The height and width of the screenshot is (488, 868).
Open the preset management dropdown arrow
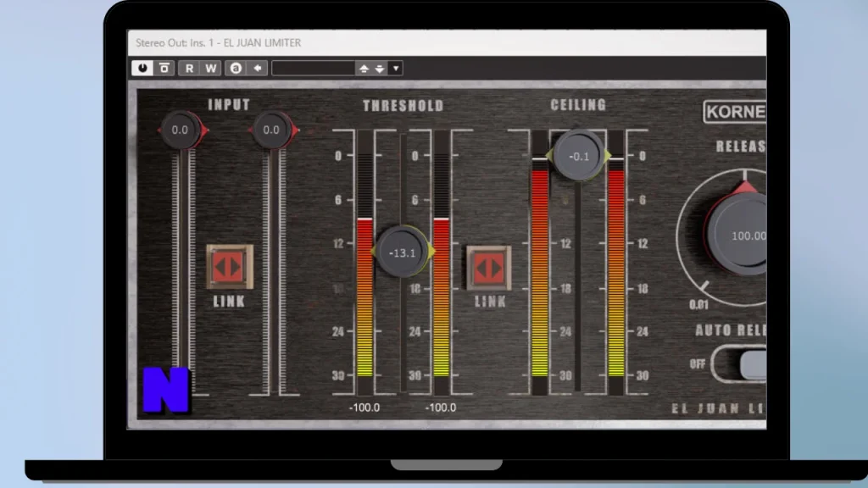(x=396, y=69)
